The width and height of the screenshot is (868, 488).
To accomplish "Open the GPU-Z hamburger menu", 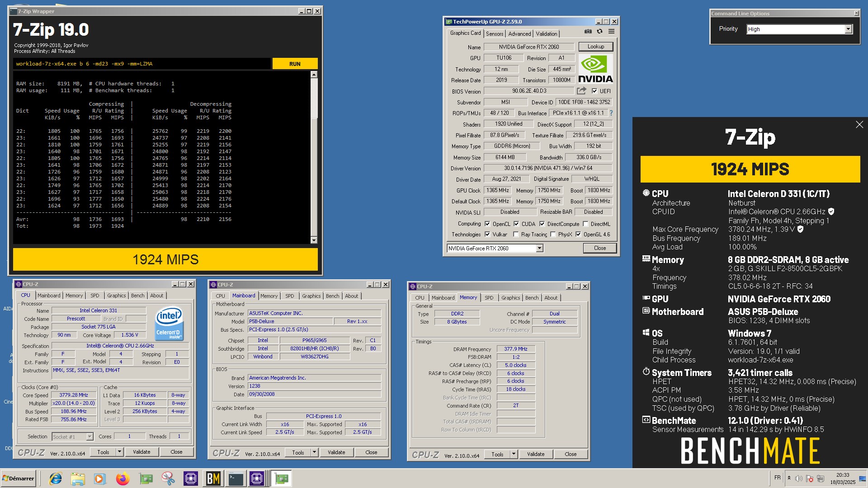I will click(611, 32).
